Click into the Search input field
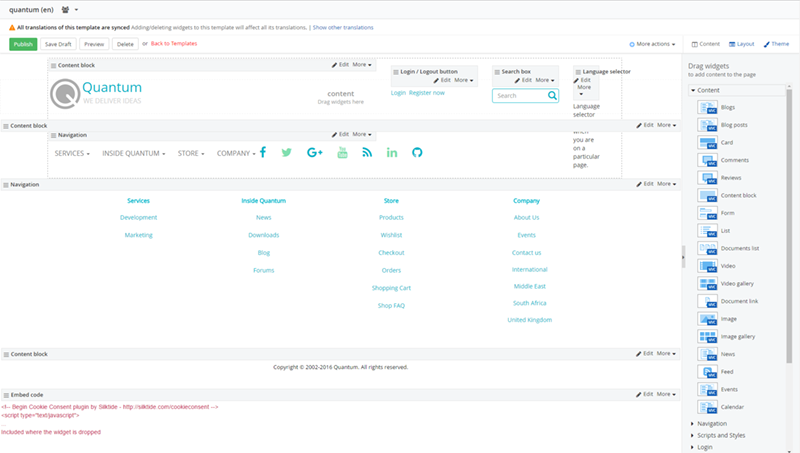The image size is (800, 453). coord(518,96)
